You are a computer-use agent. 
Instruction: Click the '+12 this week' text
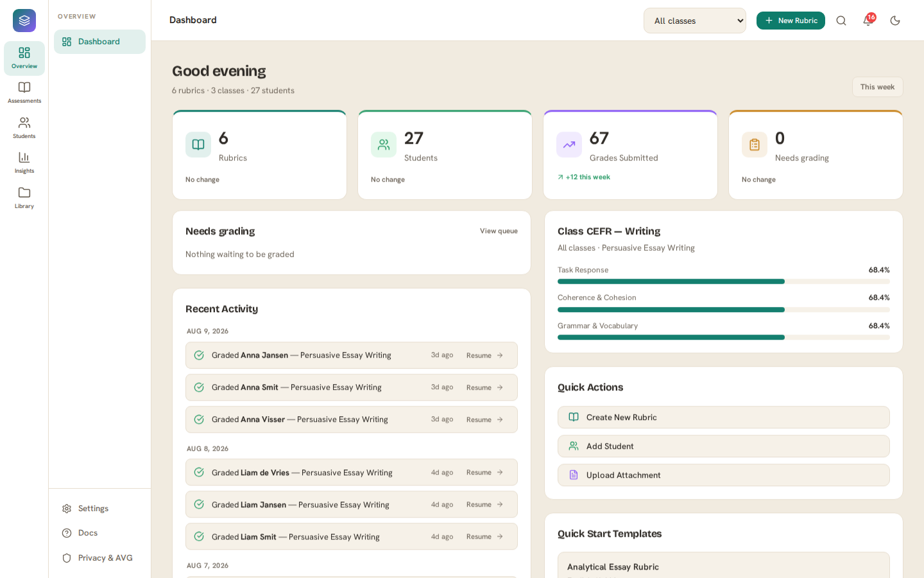tap(588, 177)
